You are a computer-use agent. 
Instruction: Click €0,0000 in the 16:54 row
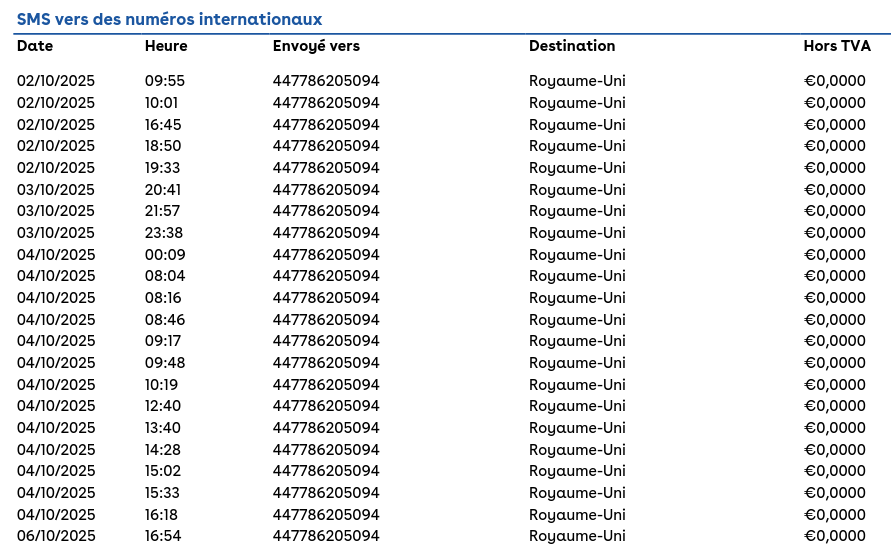[x=835, y=536]
